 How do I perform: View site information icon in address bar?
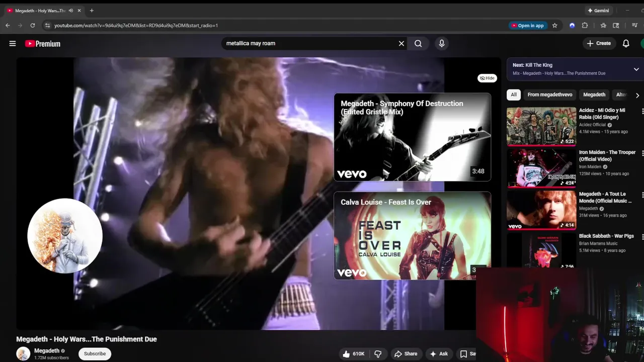[47, 25]
